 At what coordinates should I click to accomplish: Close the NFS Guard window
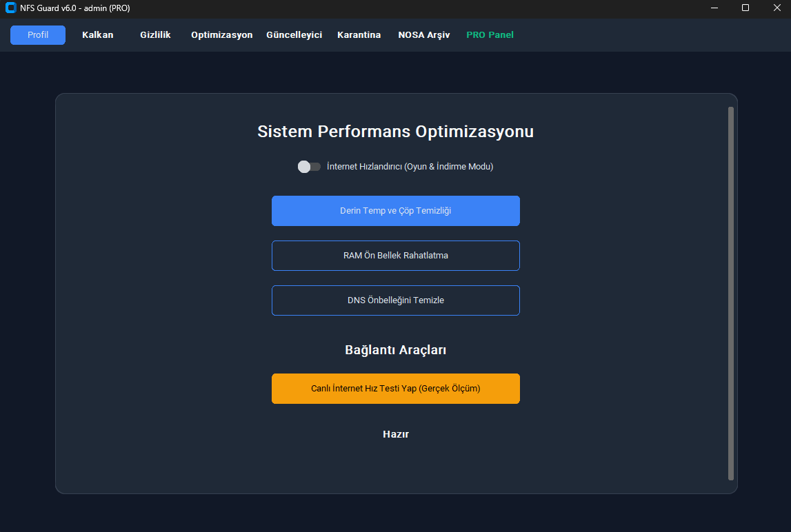(777, 8)
